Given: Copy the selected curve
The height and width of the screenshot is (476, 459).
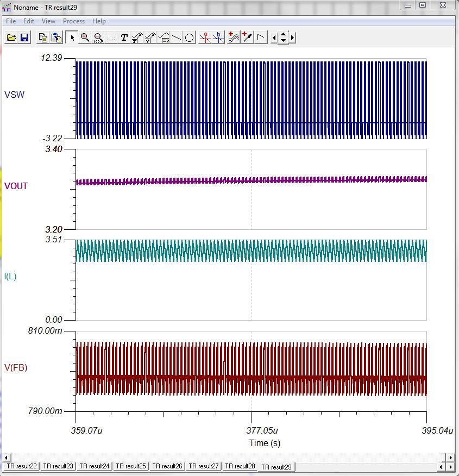Looking at the screenshot, I should [x=43, y=38].
